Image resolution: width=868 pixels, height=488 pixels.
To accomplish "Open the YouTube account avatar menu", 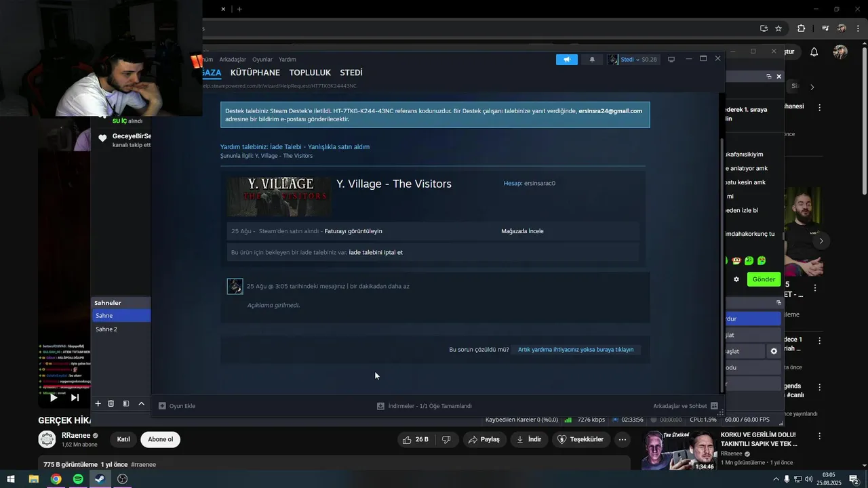I will [840, 52].
